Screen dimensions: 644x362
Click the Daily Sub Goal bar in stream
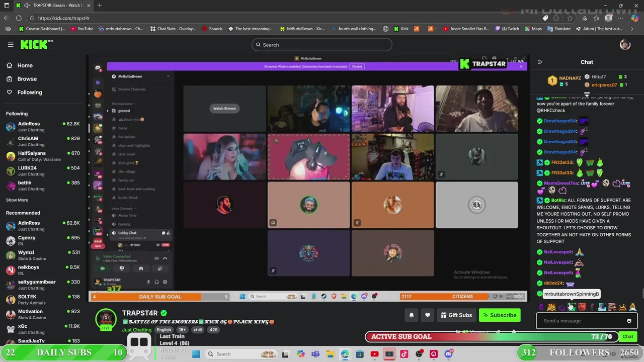[160, 297]
